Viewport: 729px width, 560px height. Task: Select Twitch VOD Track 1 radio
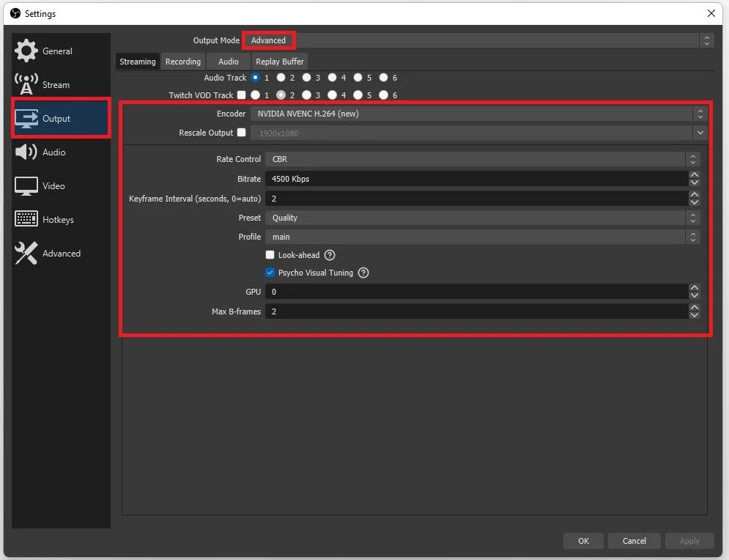[x=255, y=95]
